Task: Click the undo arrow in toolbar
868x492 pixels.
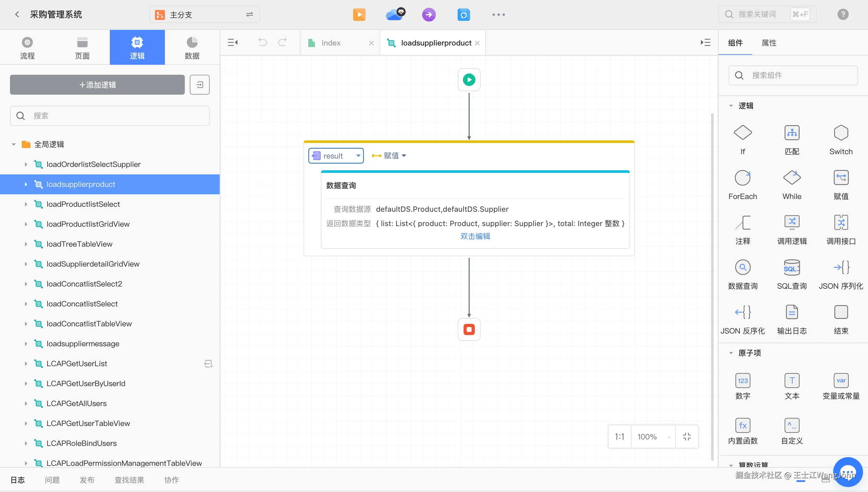Action: [262, 43]
